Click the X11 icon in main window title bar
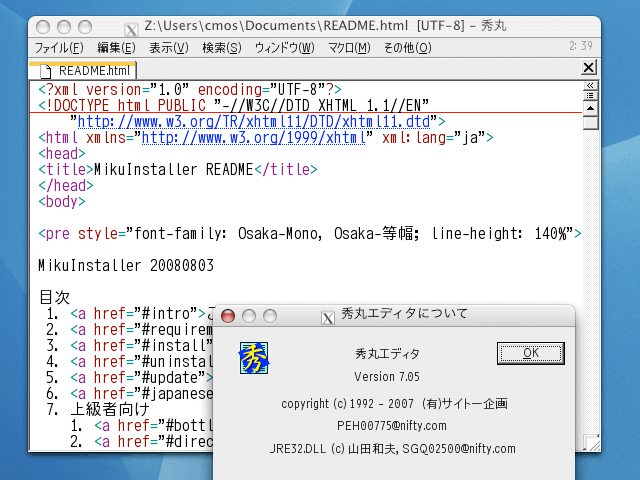This screenshot has height=480, width=640. [x=131, y=29]
